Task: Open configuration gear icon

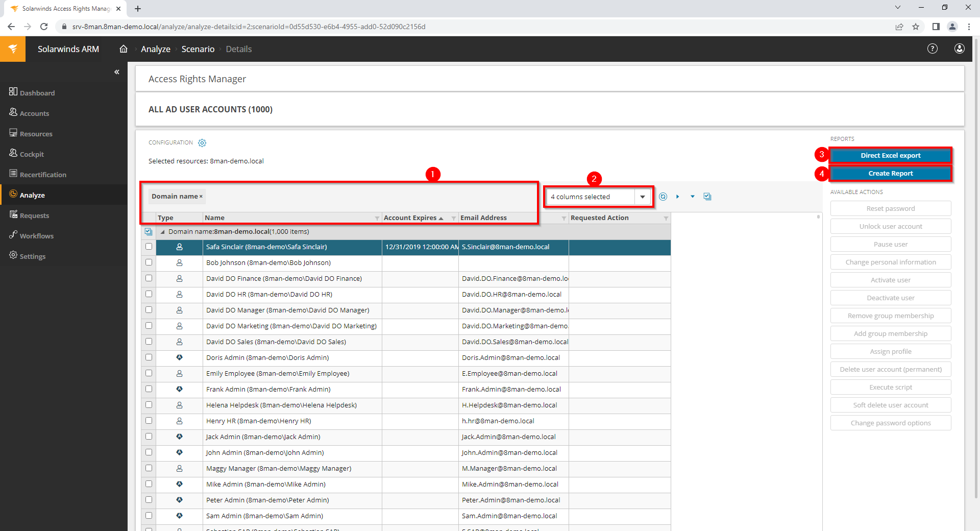Action: coord(202,143)
